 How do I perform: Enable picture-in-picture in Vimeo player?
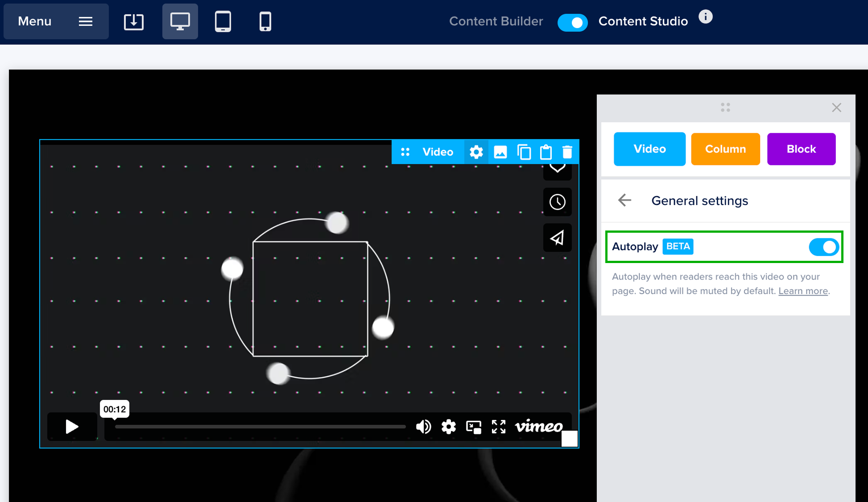tap(474, 427)
